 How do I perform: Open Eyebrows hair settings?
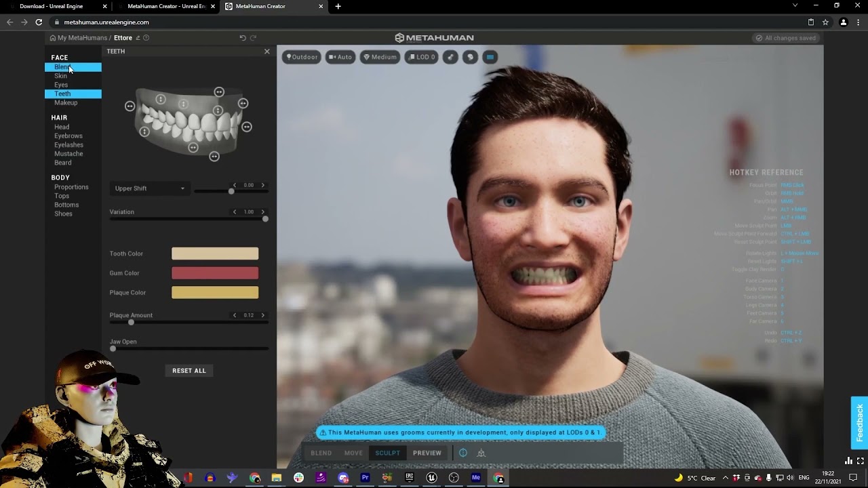click(x=68, y=136)
